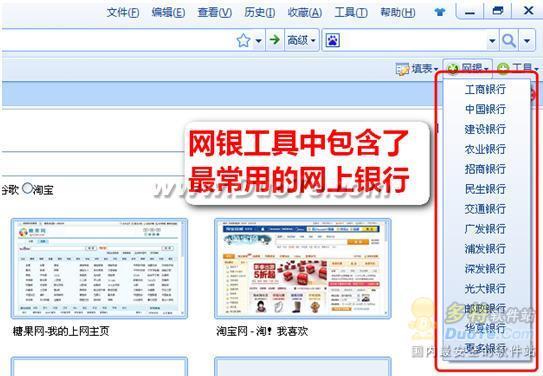Click the blue shirt skin icon
This screenshot has height=376, width=543.
pyautogui.click(x=440, y=12)
